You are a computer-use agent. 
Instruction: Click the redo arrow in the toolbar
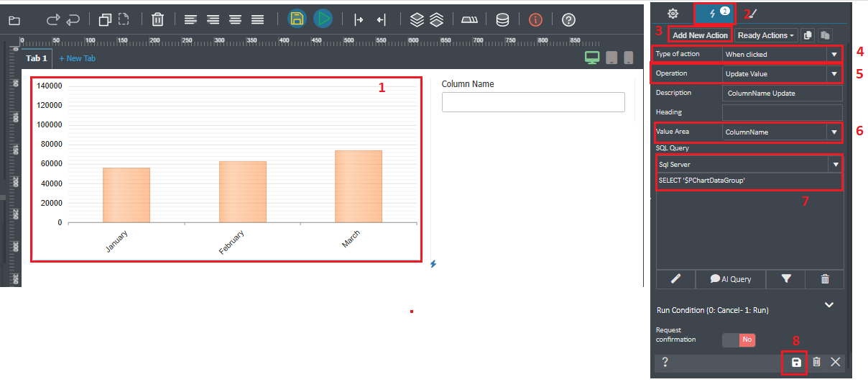(52, 20)
